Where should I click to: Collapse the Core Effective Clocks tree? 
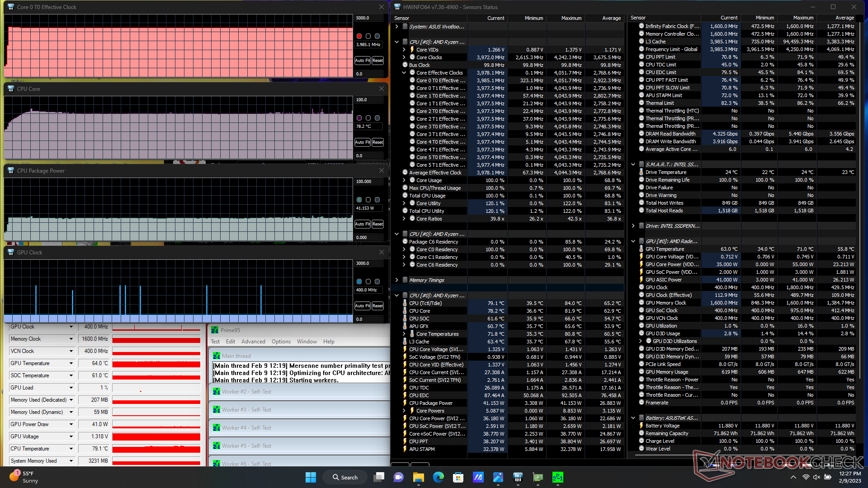404,73
